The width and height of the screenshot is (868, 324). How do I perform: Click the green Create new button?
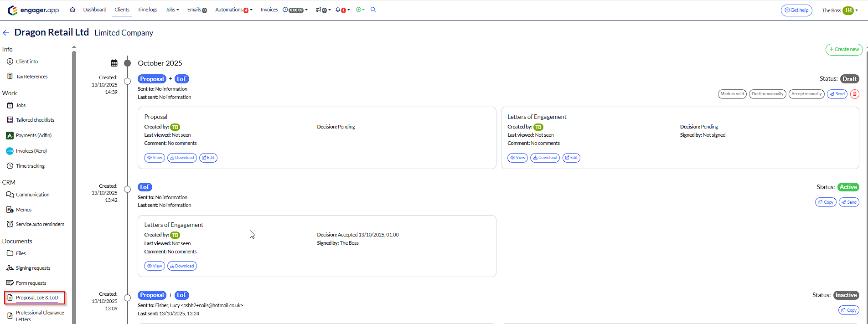pos(844,49)
